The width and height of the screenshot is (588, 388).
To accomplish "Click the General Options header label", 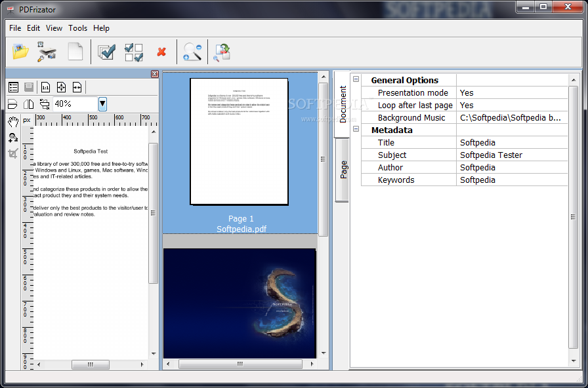I will coord(405,80).
